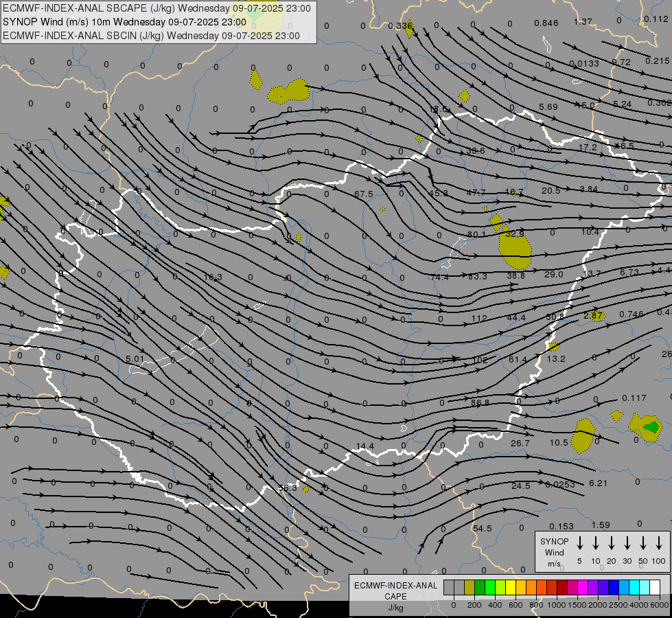Pick the bright magenta CAPE legend swatch
Image resolution: width=672 pixels, height=618 pixels.
[583, 587]
